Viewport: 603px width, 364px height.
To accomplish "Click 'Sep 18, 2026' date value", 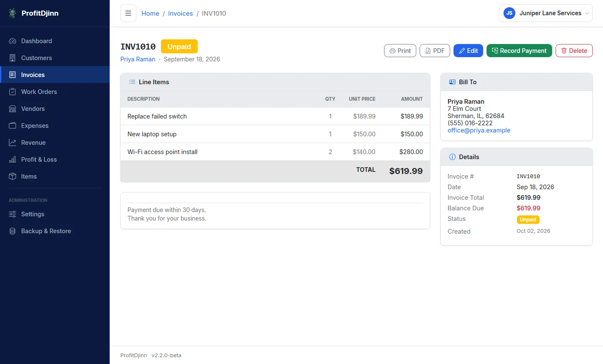I will 535,187.
